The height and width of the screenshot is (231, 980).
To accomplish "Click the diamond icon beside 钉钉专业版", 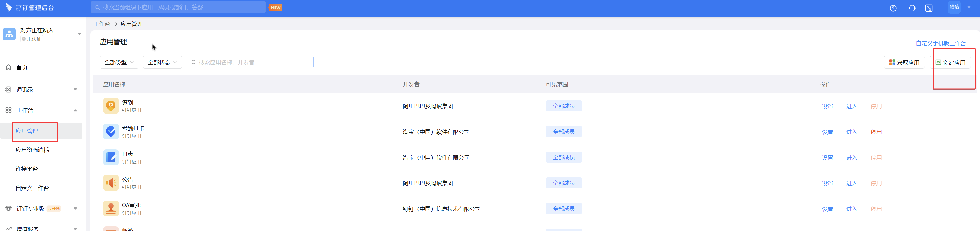I will (x=8, y=209).
